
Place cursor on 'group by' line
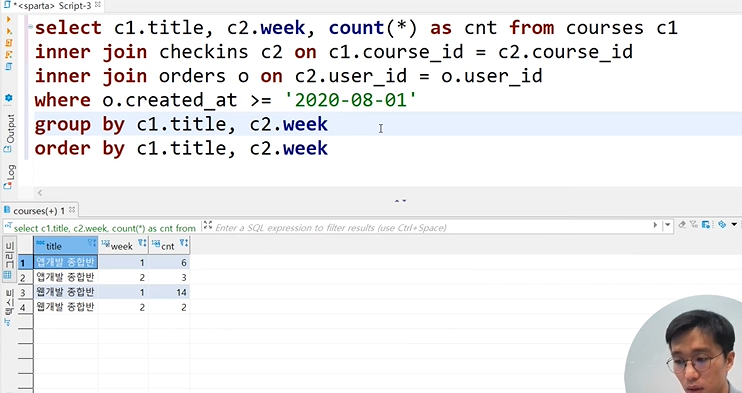tap(388, 124)
